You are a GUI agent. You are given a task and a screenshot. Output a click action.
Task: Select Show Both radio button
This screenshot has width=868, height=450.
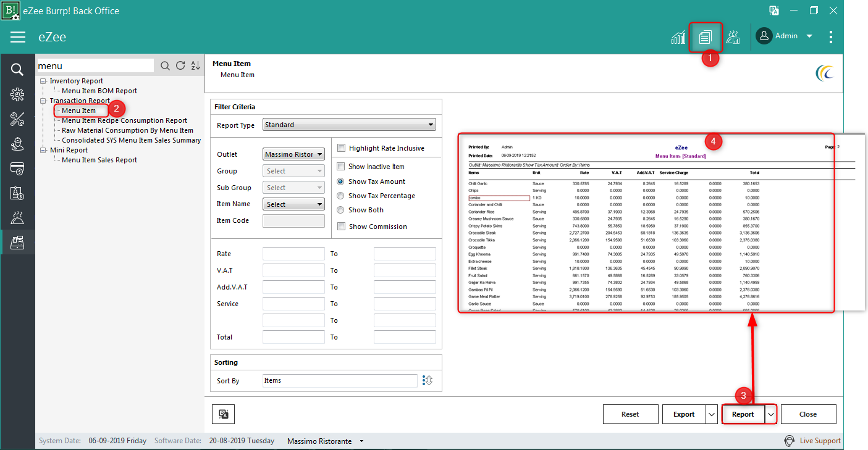(x=340, y=210)
